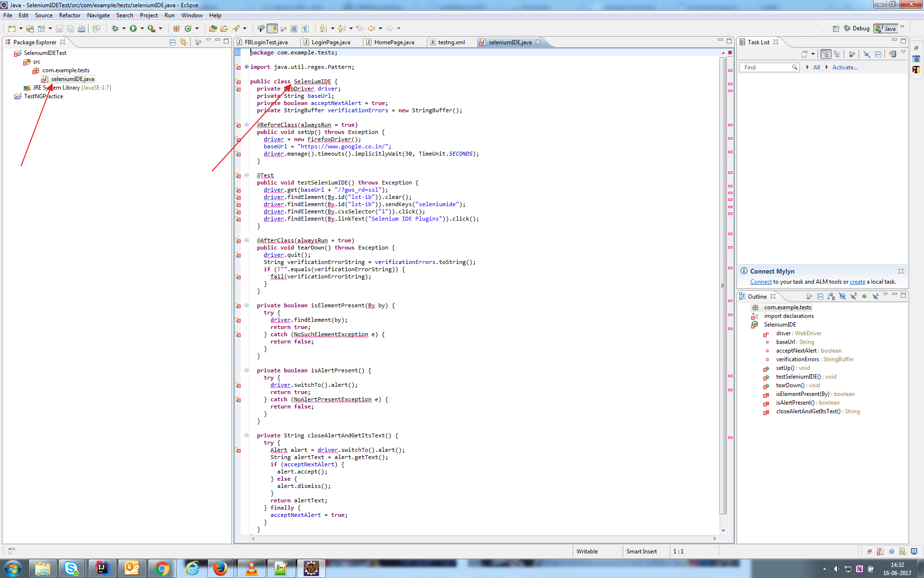924x578 pixels.
Task: Switch to the LoginPage.java editor tab
Action: [331, 42]
